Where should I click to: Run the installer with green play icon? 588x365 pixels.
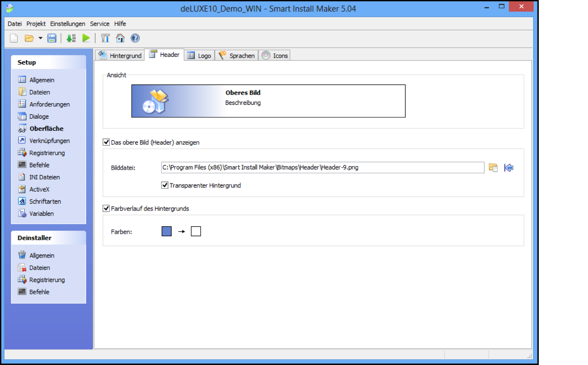(86, 38)
